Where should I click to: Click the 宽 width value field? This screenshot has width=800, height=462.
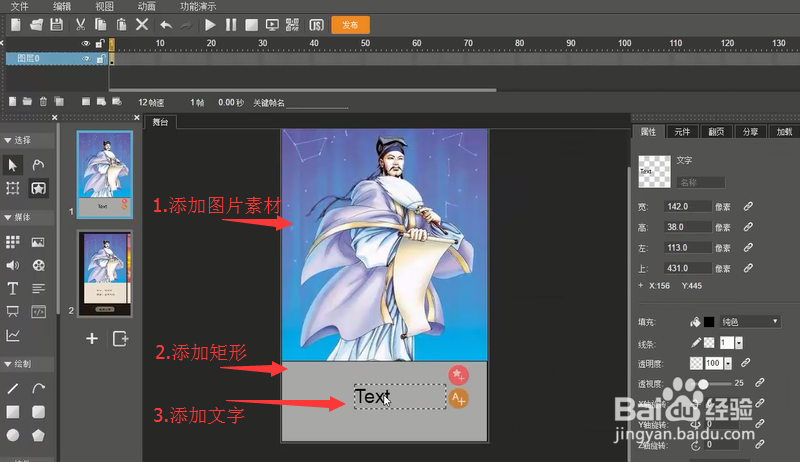[688, 207]
